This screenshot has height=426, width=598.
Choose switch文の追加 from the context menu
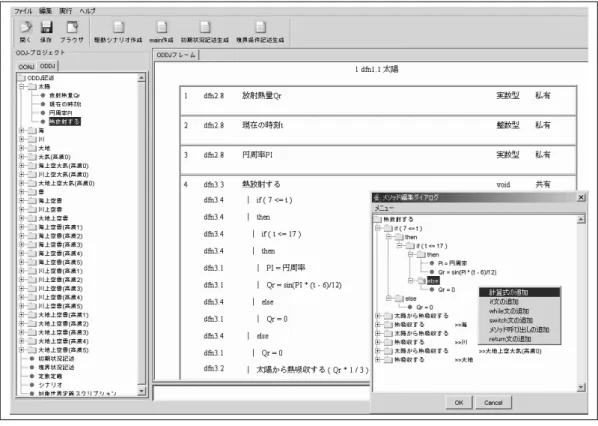(x=519, y=320)
